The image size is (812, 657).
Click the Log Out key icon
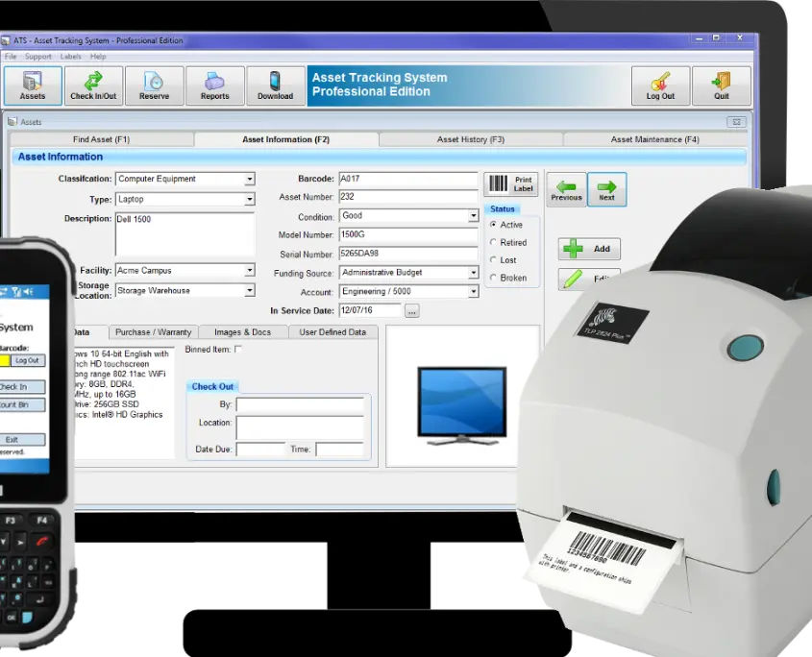coord(660,85)
